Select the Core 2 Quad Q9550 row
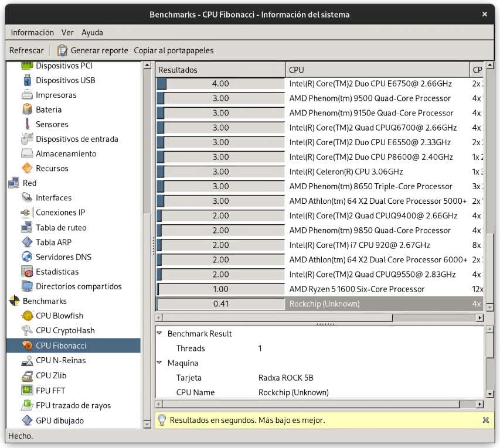 (x=319, y=274)
